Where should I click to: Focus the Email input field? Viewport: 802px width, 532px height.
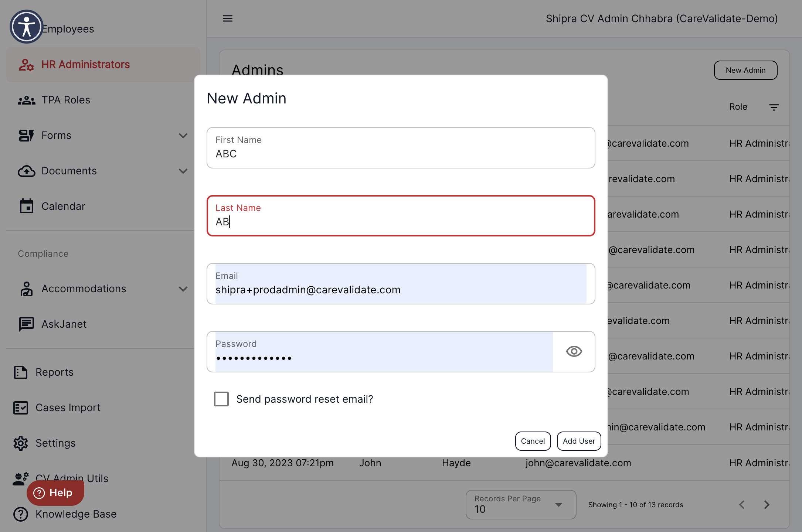(x=401, y=284)
